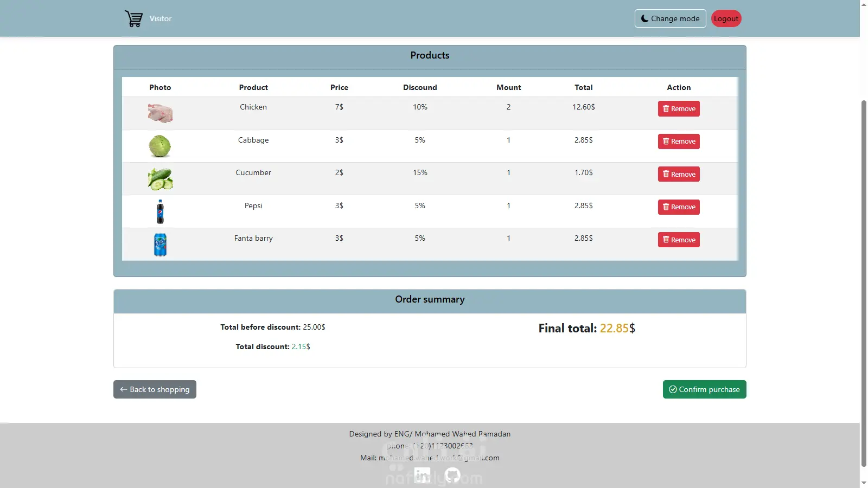Screen dimensions: 868x488
Task: Open the LinkedIn icon in footer
Action: click(422, 476)
